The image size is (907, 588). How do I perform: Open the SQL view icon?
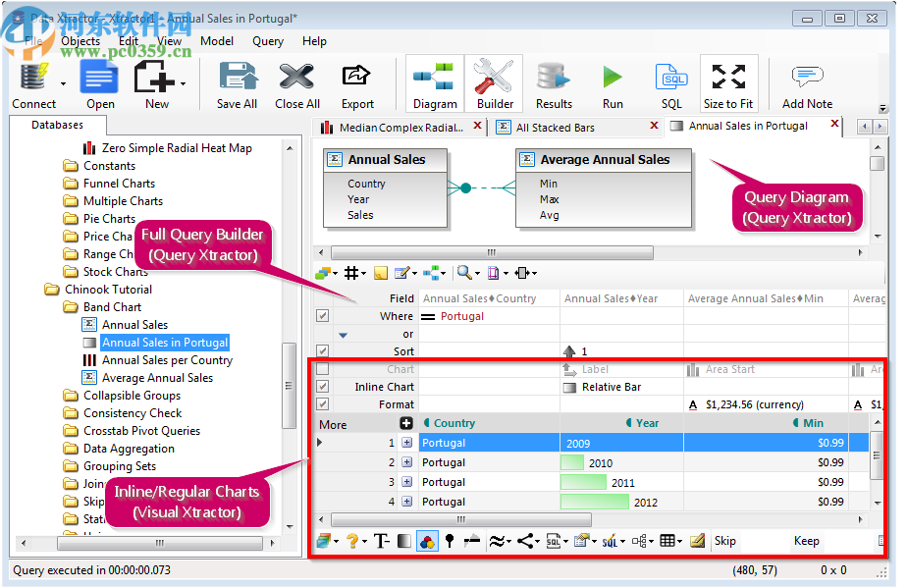click(671, 78)
